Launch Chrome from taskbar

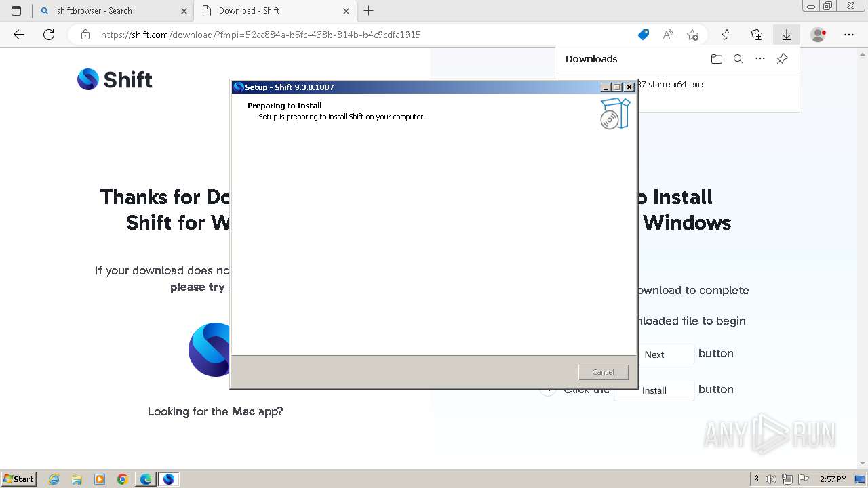pyautogui.click(x=123, y=479)
